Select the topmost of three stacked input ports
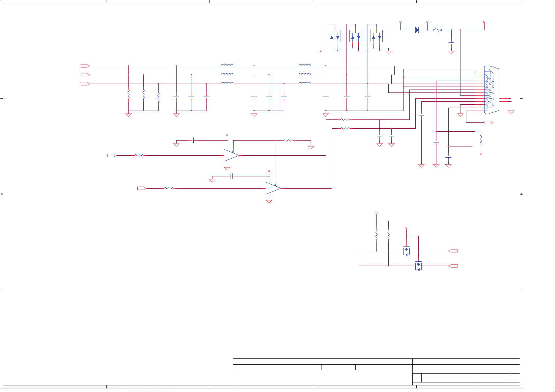The height and width of the screenshot is (392, 555). coord(85,66)
